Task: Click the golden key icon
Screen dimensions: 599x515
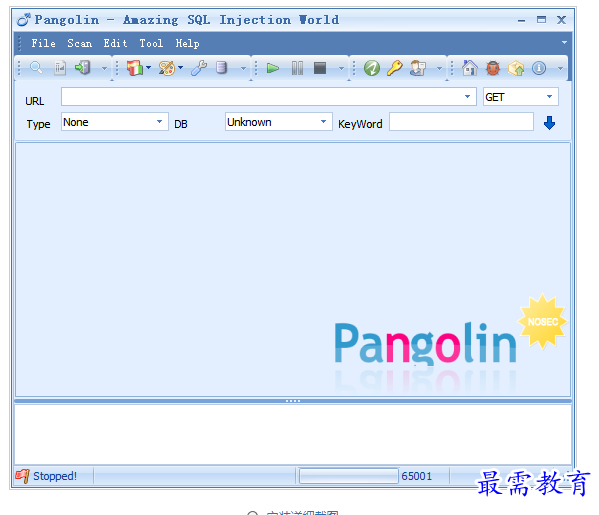Action: click(x=395, y=68)
